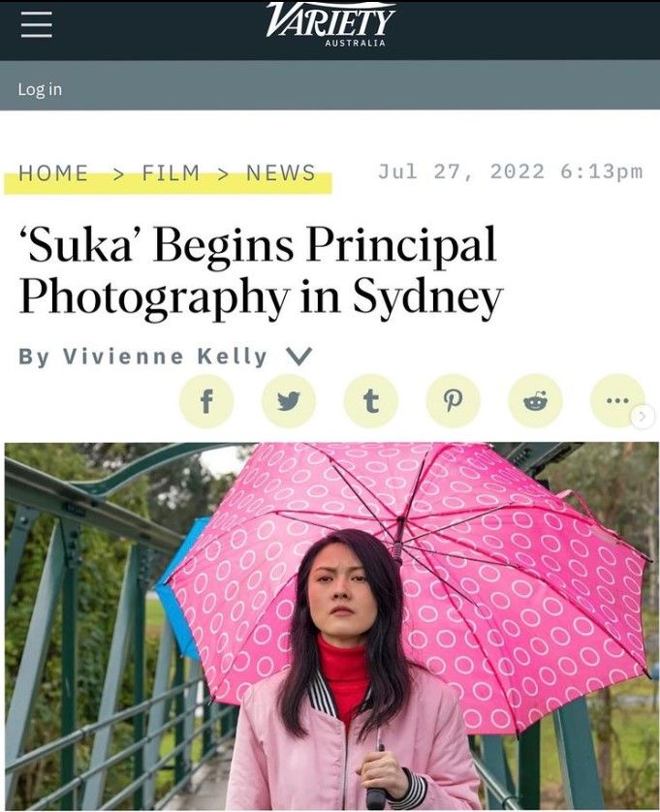The width and height of the screenshot is (660, 812).
Task: Open the pink umbrella article photo
Action: point(331,626)
